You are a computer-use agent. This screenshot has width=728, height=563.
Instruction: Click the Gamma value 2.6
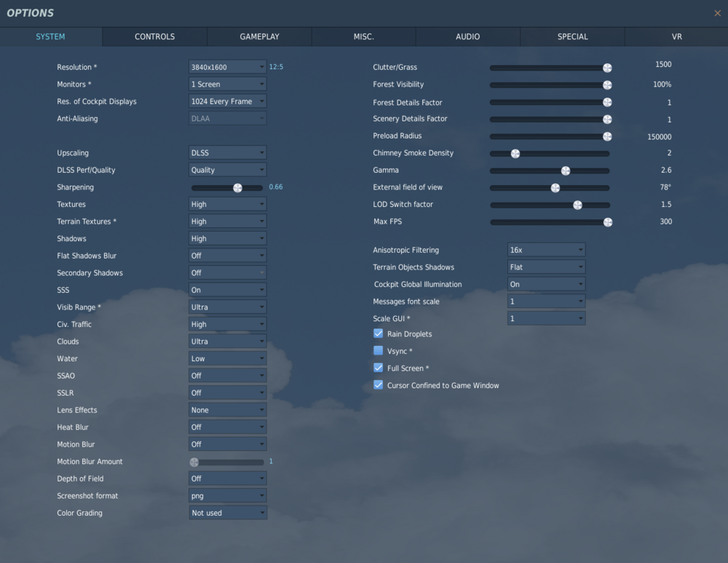point(666,170)
